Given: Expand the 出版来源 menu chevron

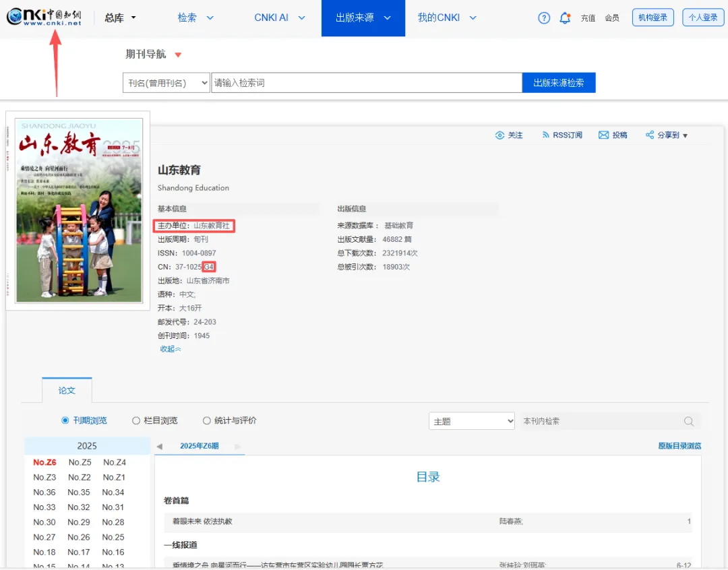Looking at the screenshot, I should tap(387, 18).
